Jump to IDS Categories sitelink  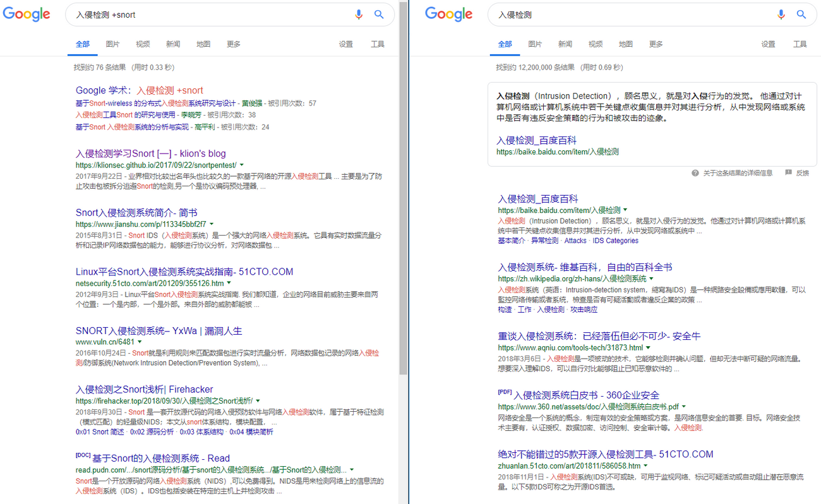(x=615, y=241)
